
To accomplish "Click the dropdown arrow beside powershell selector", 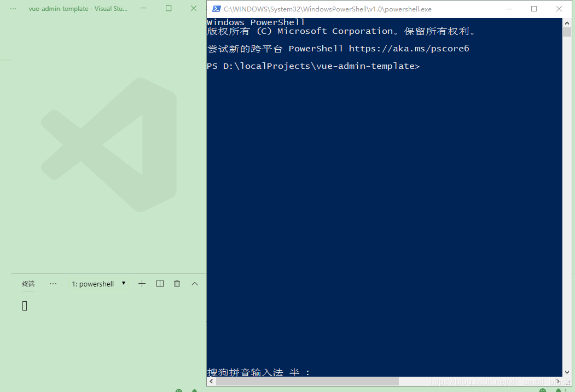I will pos(124,283).
